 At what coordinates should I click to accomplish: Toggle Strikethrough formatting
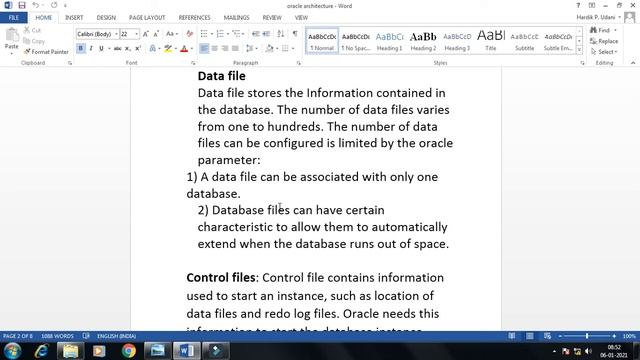[118, 49]
